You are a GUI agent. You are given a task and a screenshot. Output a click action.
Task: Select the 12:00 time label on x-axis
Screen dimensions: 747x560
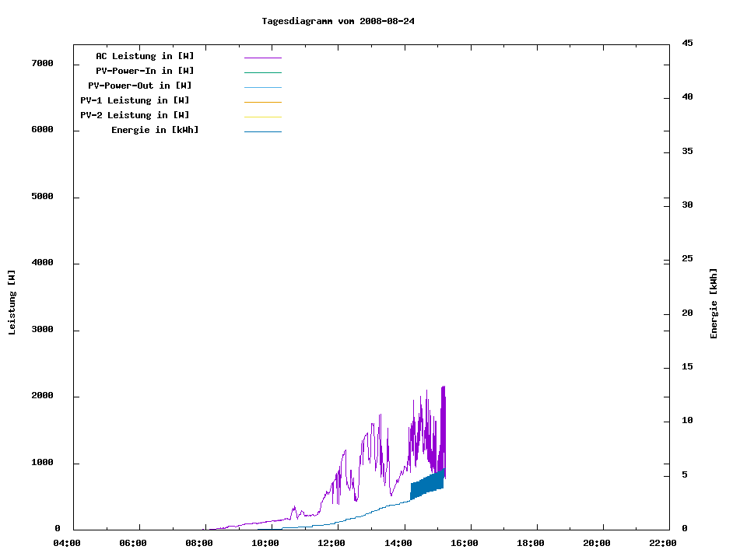pos(332,543)
